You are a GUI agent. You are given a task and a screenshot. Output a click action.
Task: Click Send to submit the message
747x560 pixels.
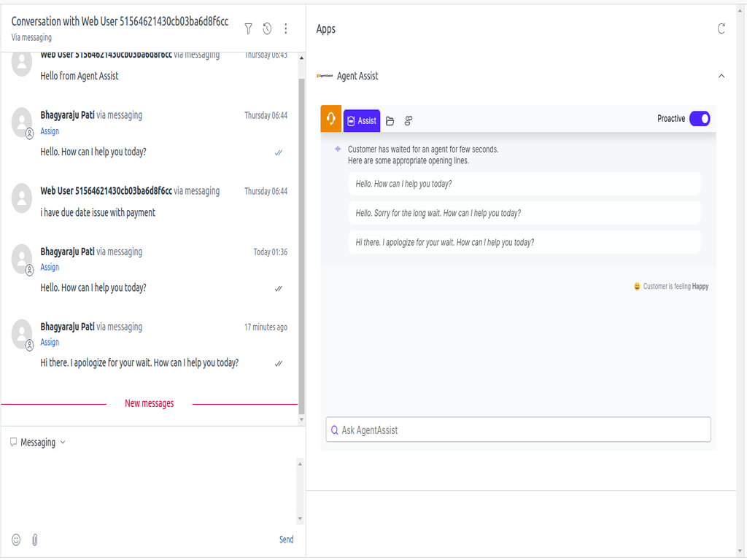tap(286, 540)
